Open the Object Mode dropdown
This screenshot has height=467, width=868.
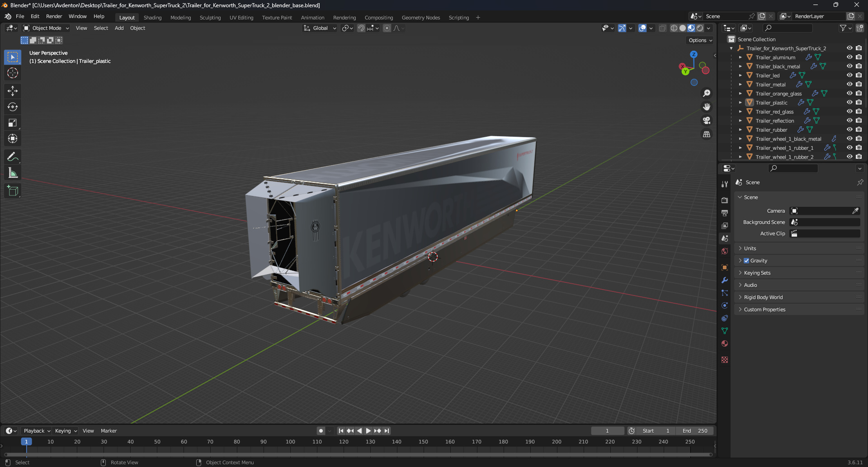[46, 28]
